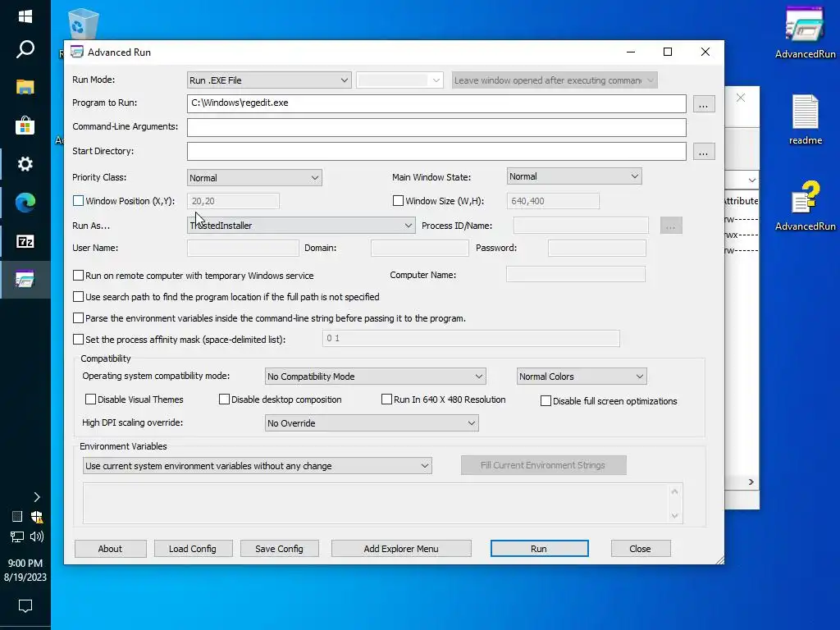Screen dimensions: 840x630
Task: Click the Program to Run field
Action: pos(436,103)
